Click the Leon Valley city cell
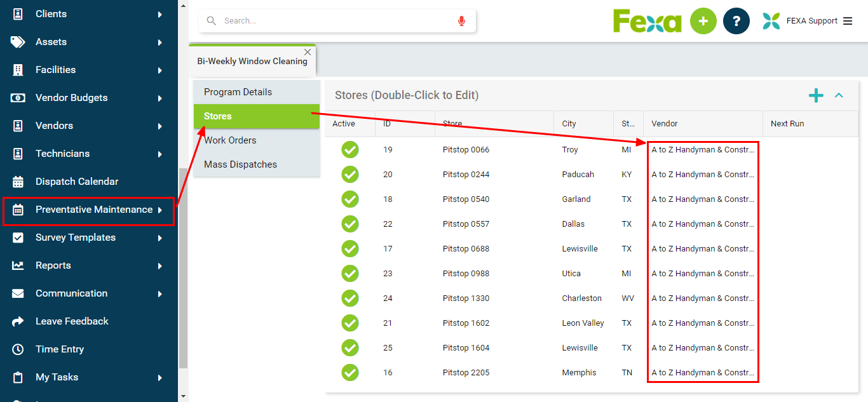This screenshot has height=402, width=868. (583, 323)
